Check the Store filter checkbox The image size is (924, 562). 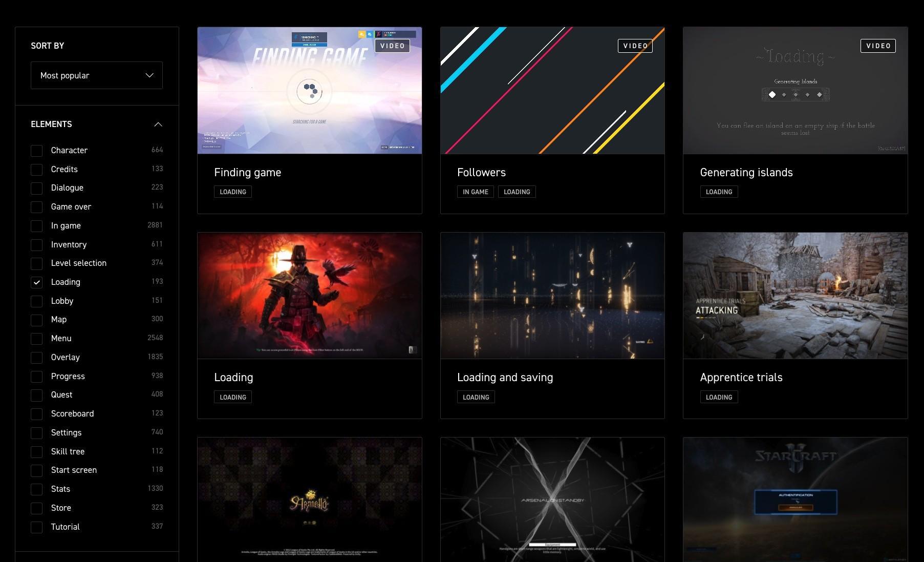click(36, 508)
